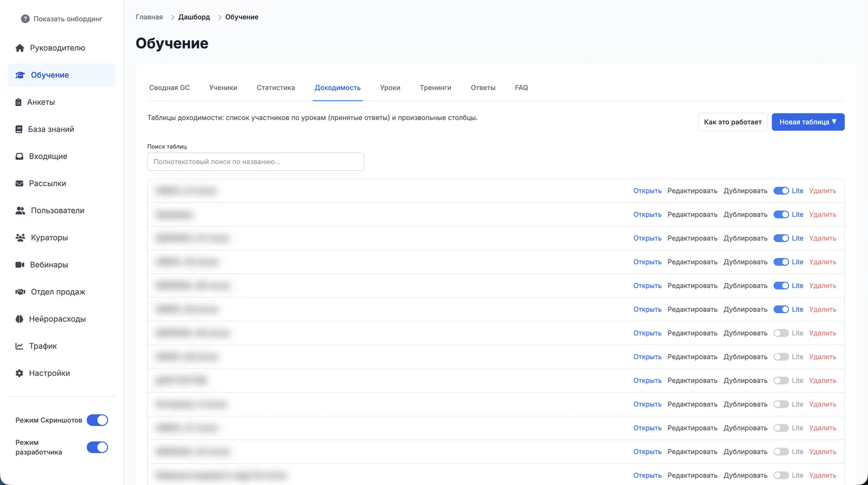Go to the База знаний book icon
Image resolution: width=868 pixels, height=485 pixels.
click(19, 129)
